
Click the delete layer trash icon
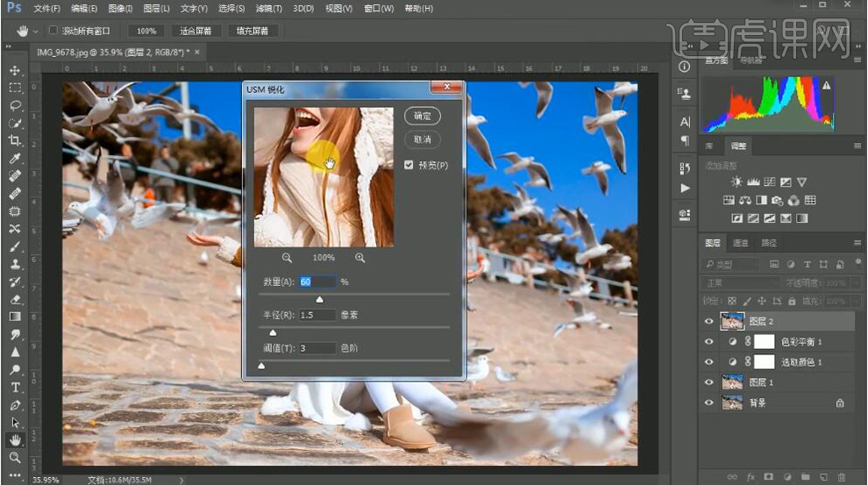[841, 476]
